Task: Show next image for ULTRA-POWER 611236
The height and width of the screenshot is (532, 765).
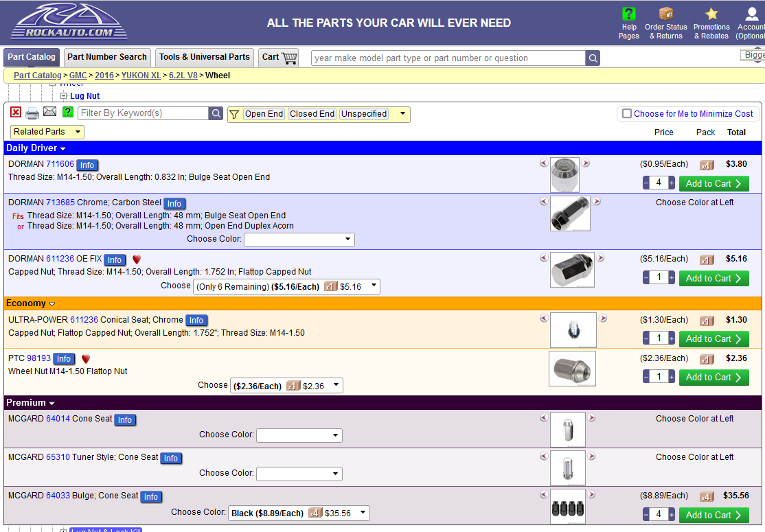Action: coord(603,319)
